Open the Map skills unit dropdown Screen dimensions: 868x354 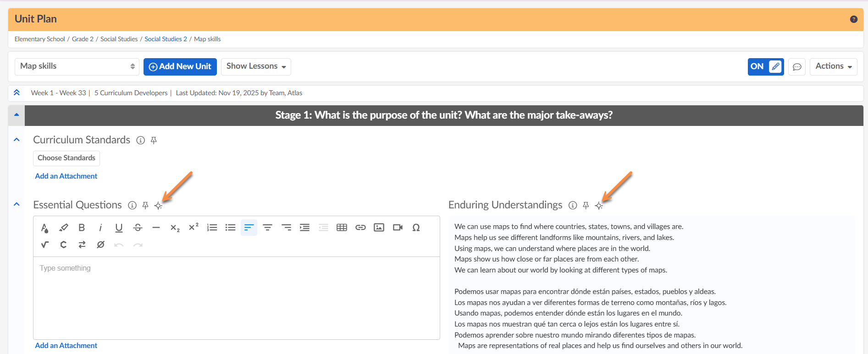click(x=77, y=66)
